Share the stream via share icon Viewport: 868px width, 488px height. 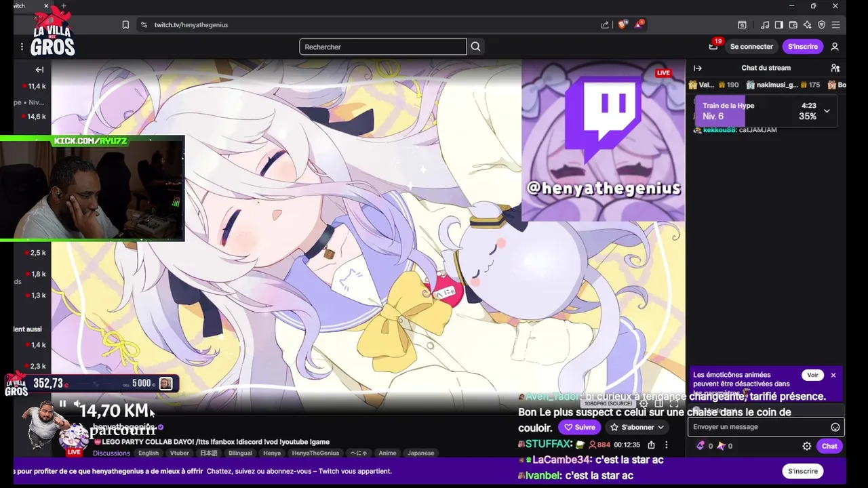tap(651, 445)
